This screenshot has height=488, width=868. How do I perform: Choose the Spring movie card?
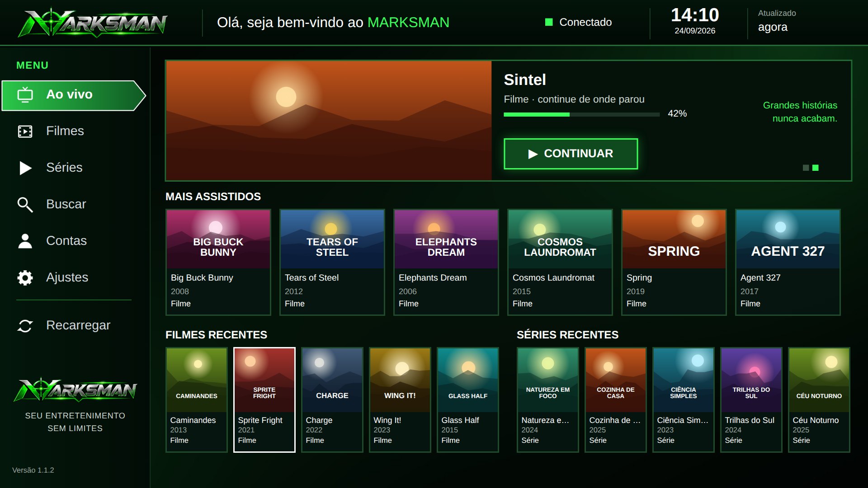(x=674, y=262)
